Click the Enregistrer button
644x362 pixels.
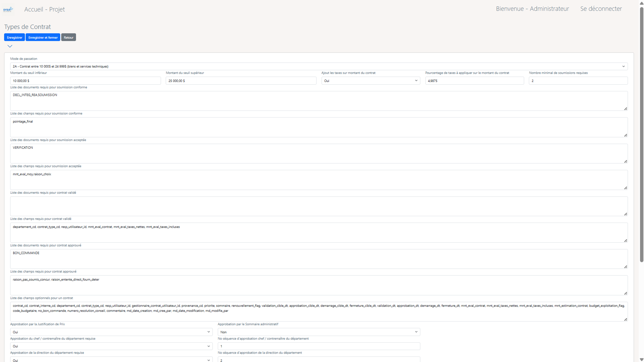point(14,38)
